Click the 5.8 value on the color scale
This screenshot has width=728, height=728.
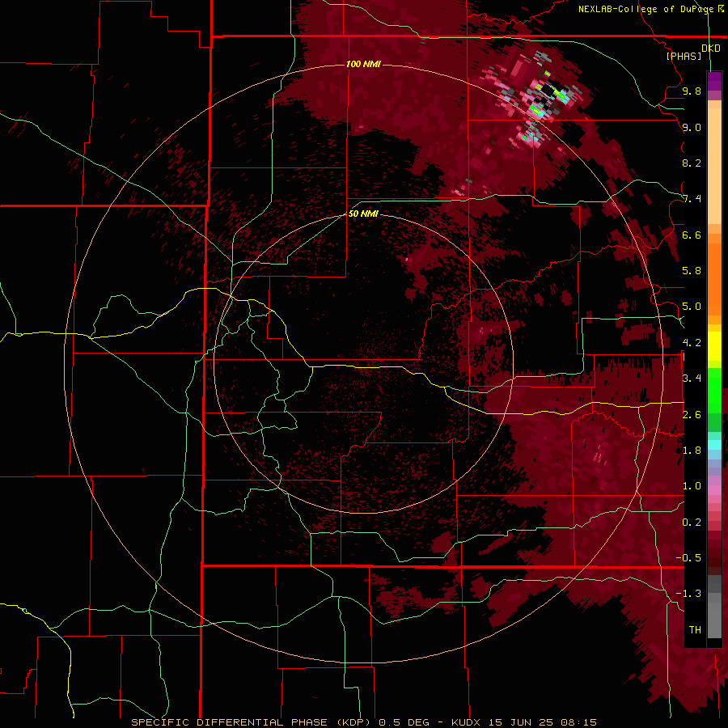click(692, 271)
